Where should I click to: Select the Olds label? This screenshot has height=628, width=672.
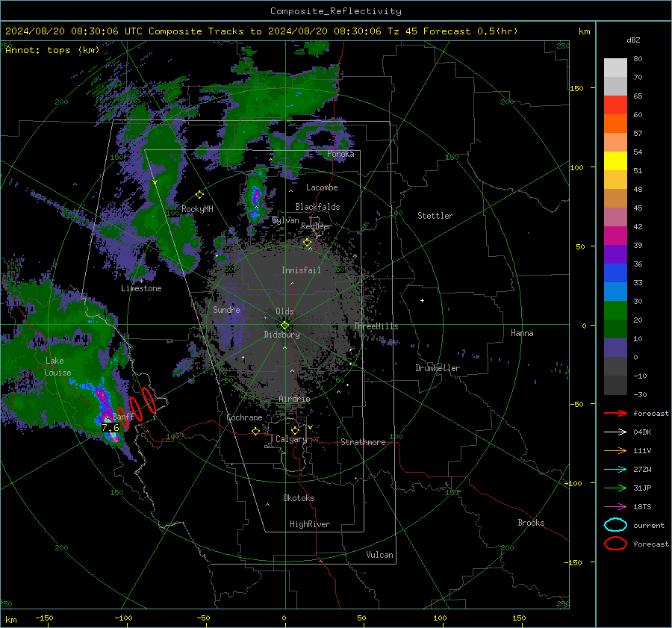[284, 311]
